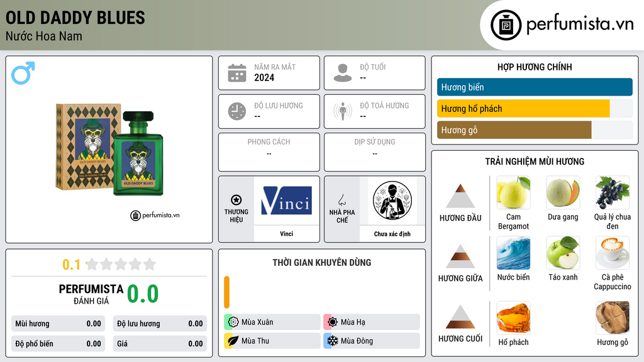Select the Dưa gang melon note image
The height and width of the screenshot is (362, 644).
point(563,192)
